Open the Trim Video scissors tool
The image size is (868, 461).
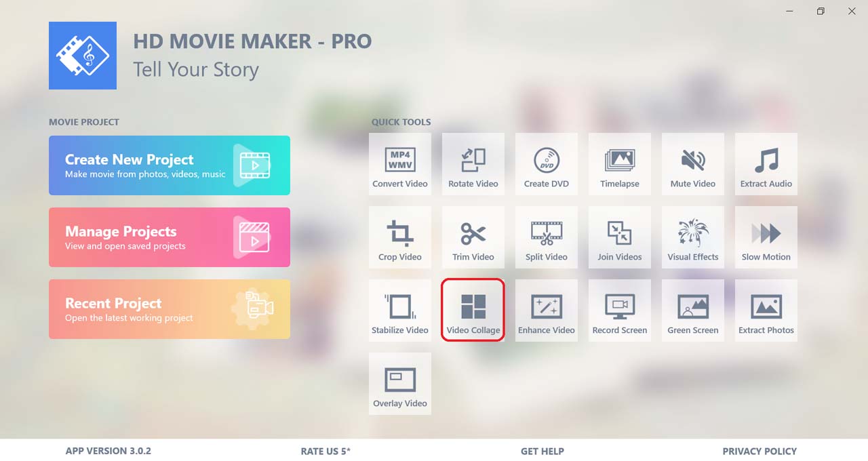473,237
